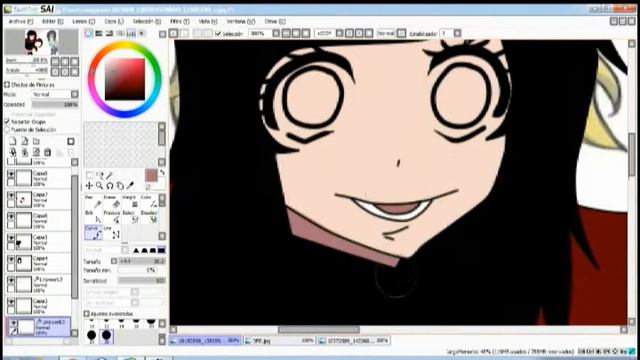Select the rectangular selection tool

coord(89,176)
